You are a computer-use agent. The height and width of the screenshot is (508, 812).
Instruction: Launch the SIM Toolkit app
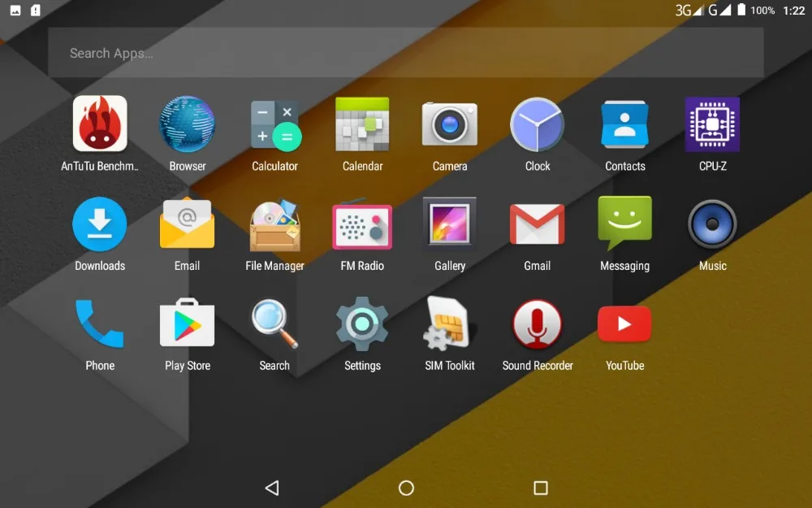click(x=448, y=324)
